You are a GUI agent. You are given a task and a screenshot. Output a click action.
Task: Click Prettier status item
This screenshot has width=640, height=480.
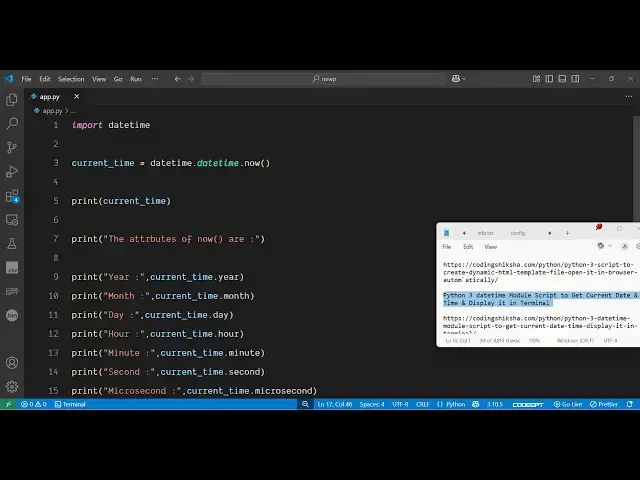pos(604,404)
